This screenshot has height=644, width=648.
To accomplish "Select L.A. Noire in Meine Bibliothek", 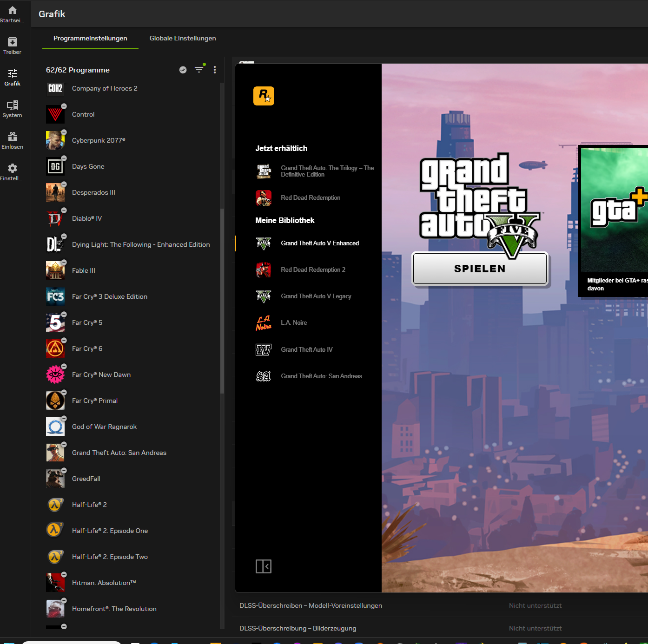I will 308,322.
